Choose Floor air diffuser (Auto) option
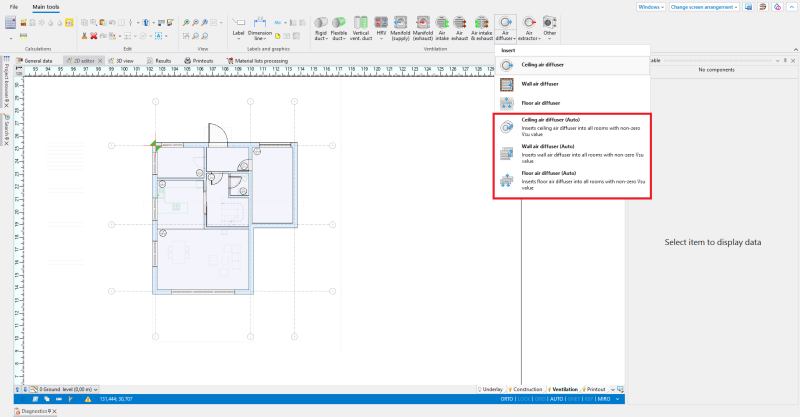 (572, 180)
